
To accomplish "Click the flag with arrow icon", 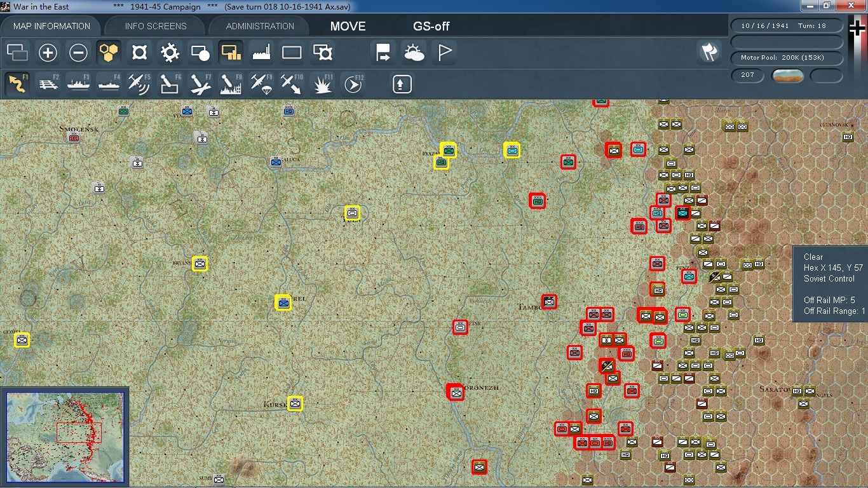I will point(384,53).
